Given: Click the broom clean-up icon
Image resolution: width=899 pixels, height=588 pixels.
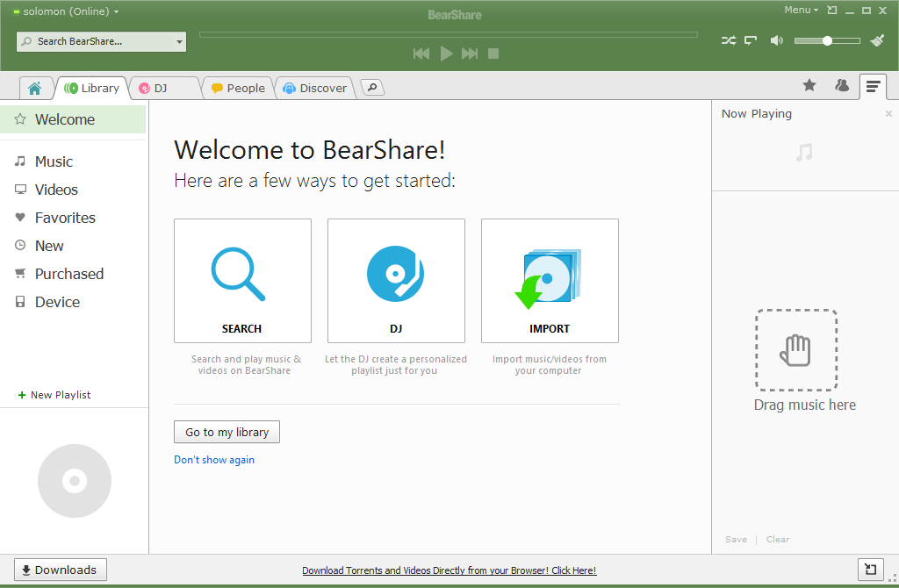Looking at the screenshot, I should (x=877, y=40).
